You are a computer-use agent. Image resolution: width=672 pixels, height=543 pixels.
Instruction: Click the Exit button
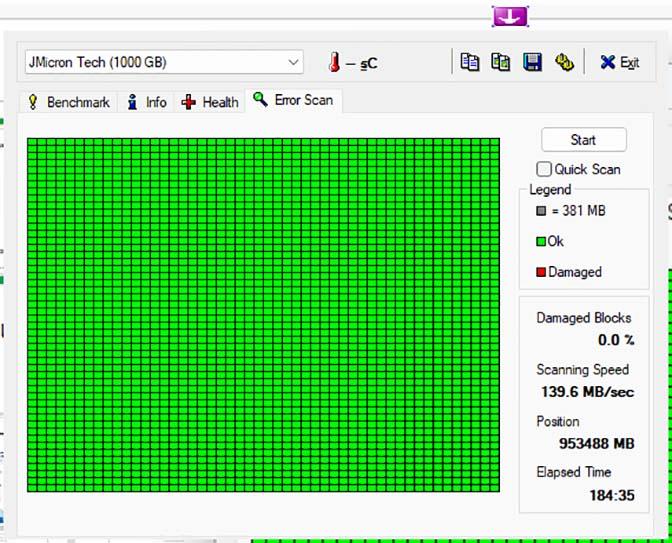620,63
